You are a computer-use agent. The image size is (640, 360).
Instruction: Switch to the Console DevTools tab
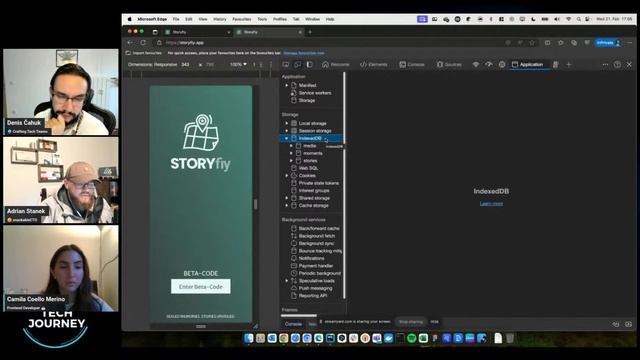(x=412, y=64)
